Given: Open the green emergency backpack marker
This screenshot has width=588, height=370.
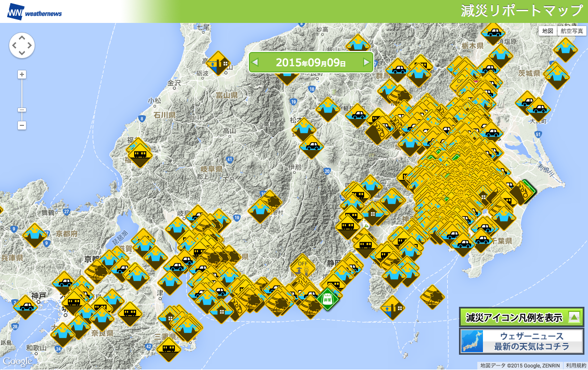Looking at the screenshot, I should 328,299.
